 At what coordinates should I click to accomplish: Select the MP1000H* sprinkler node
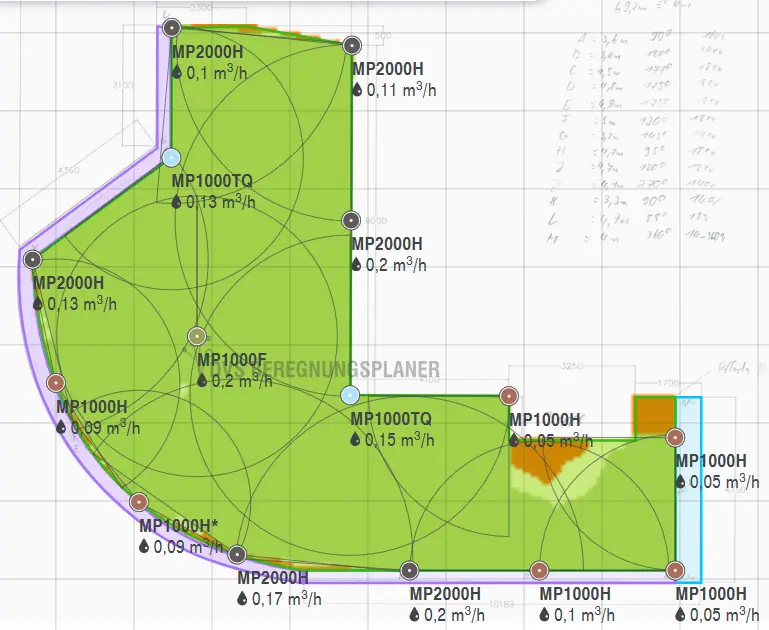[x=139, y=502]
